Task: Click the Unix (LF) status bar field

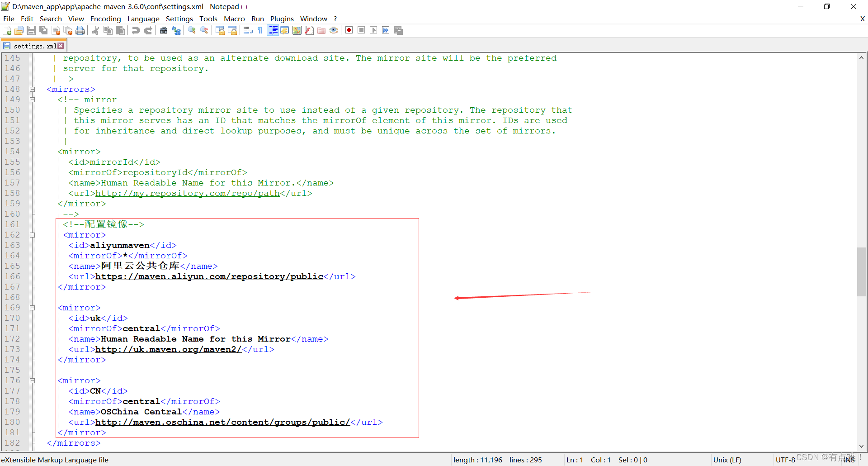Action: 727,460
